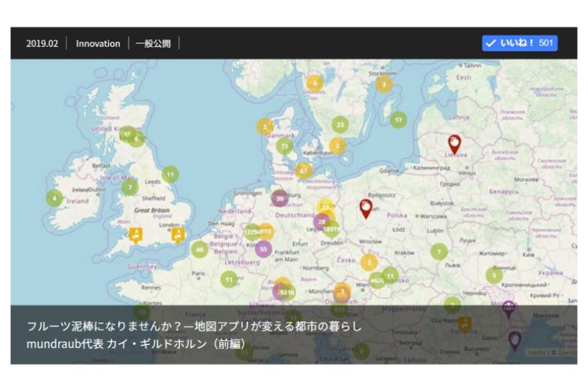The height and width of the screenshot is (391, 588).
Task: Open the green cluster 5 in Ukraine
Action: pyautogui.click(x=494, y=275)
